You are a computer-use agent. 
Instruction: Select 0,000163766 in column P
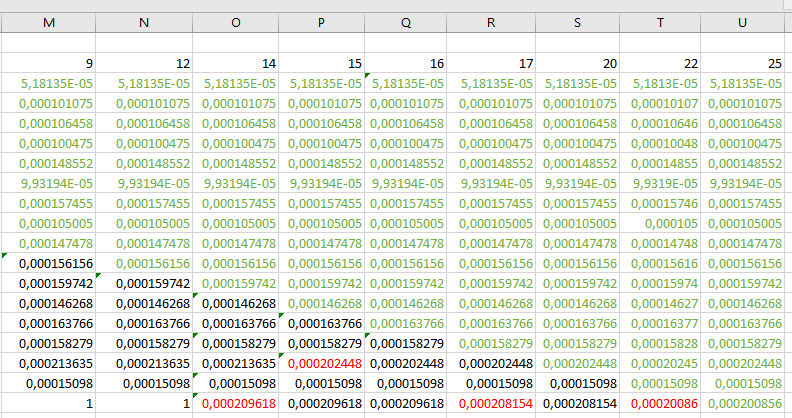[x=321, y=324]
